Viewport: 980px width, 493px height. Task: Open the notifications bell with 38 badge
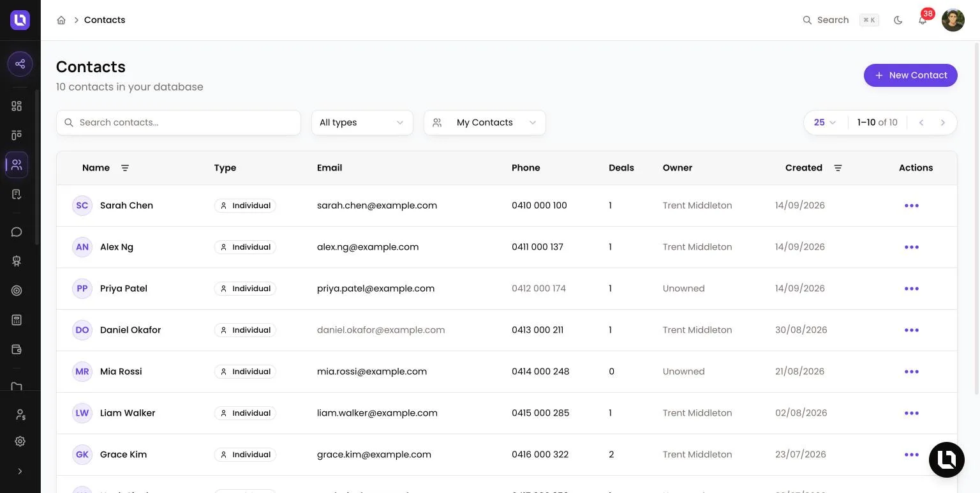(923, 20)
